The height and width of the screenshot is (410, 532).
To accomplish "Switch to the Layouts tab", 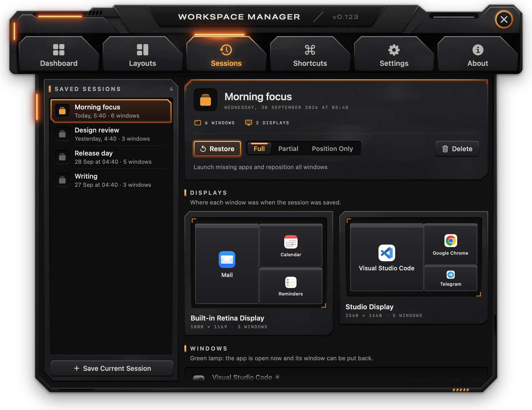I will (142, 54).
